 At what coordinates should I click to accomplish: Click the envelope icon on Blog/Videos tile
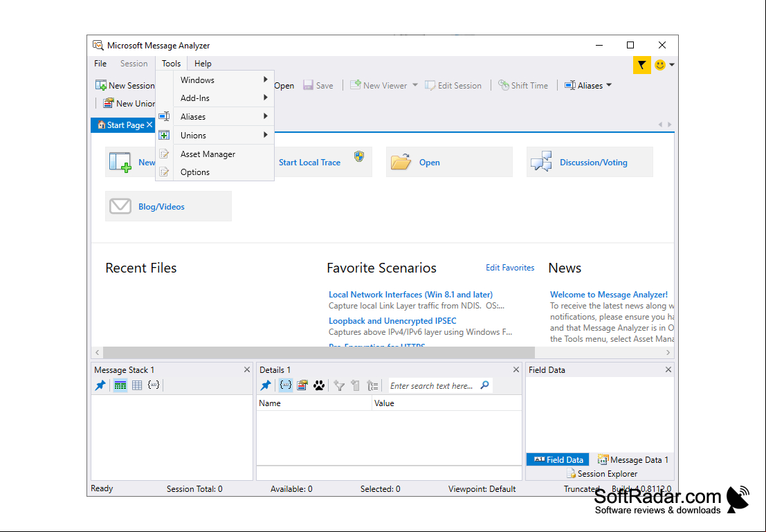pos(120,206)
